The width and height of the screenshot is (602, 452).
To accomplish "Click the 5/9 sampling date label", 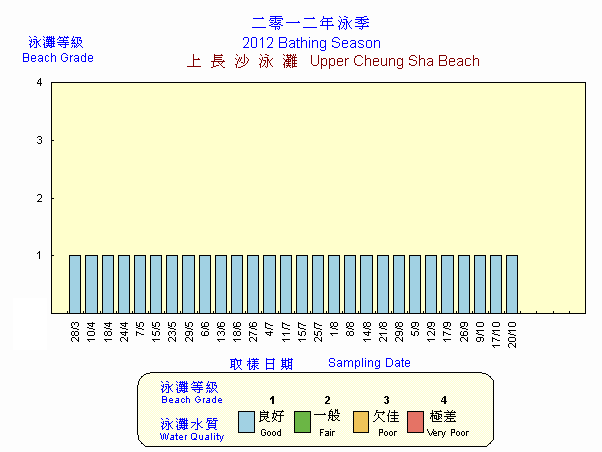I will (415, 329).
